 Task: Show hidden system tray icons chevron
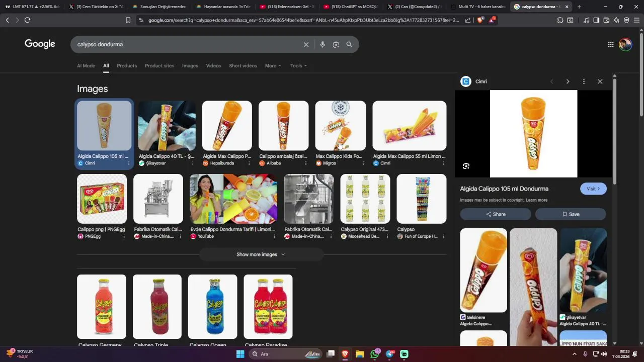click(x=575, y=354)
